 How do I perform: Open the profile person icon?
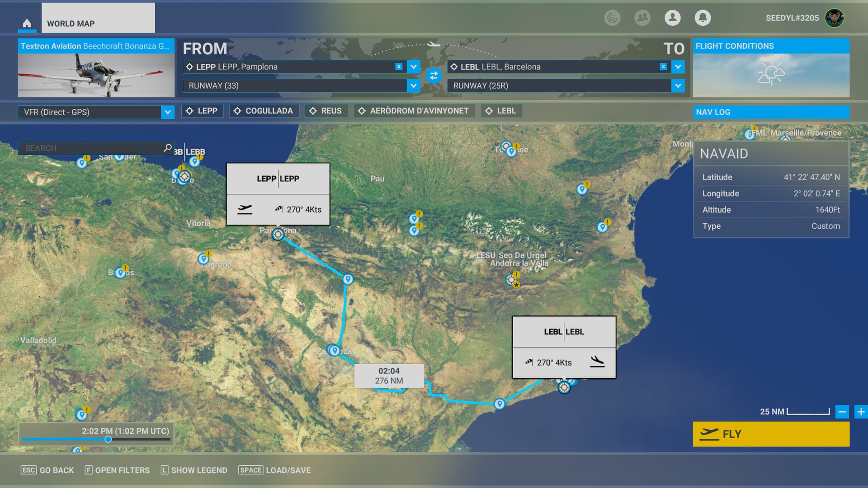point(672,18)
